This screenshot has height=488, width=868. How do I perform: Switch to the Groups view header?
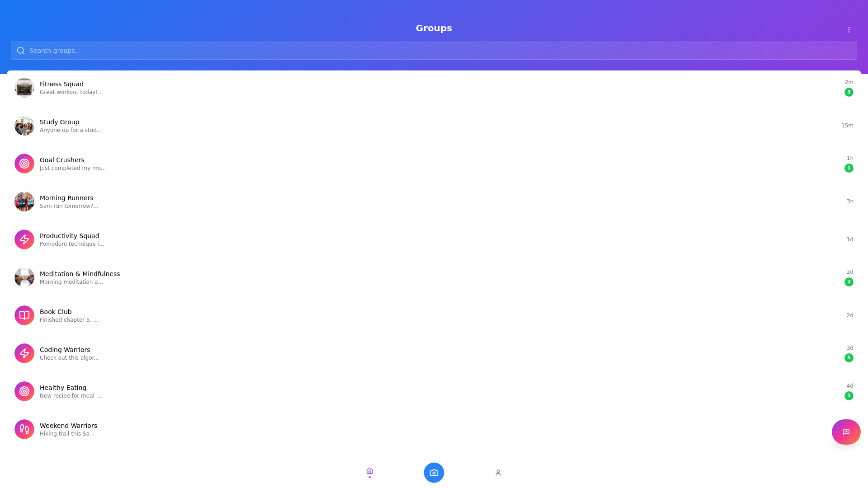pos(434,28)
